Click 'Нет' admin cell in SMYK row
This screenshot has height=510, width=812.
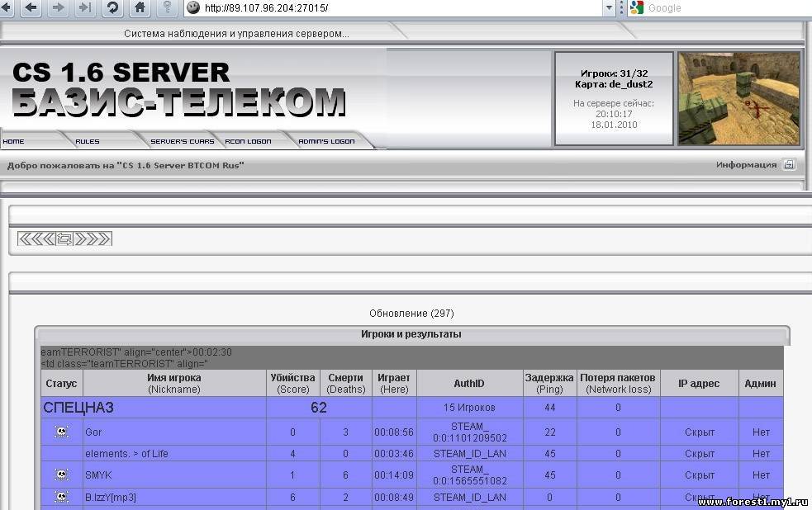coord(761,475)
